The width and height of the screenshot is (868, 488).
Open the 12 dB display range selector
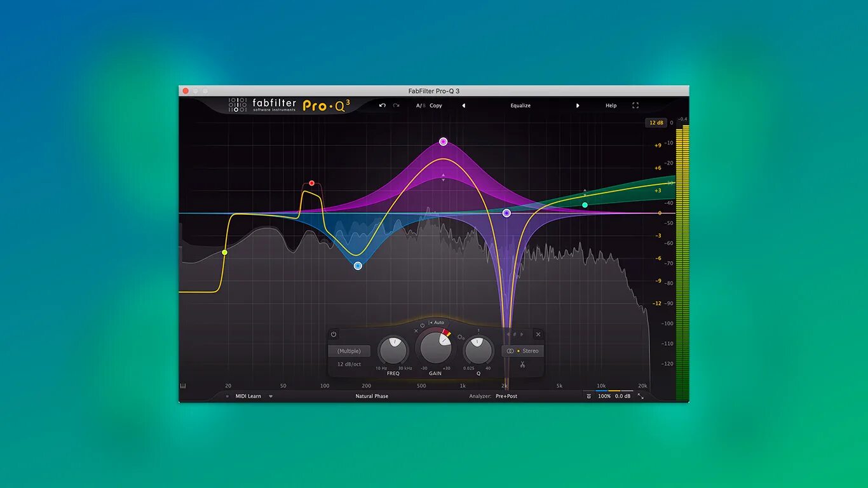(656, 123)
